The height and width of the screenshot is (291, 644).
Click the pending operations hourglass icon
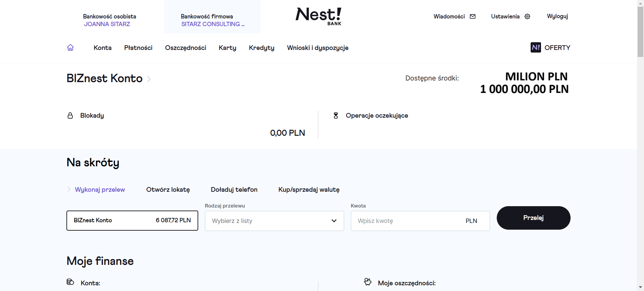click(336, 116)
